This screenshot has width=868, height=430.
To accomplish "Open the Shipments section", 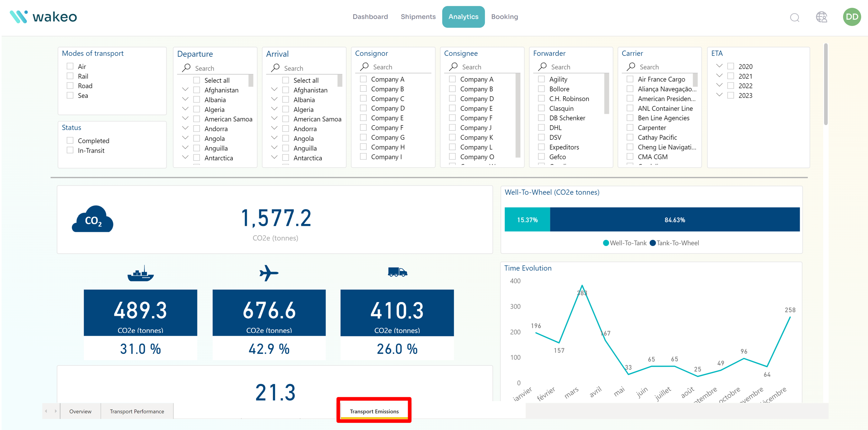I will click(x=418, y=16).
